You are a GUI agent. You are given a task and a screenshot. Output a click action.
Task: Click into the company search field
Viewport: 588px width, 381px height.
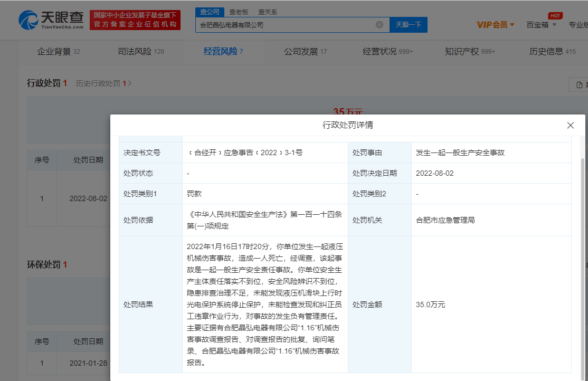tap(285, 25)
